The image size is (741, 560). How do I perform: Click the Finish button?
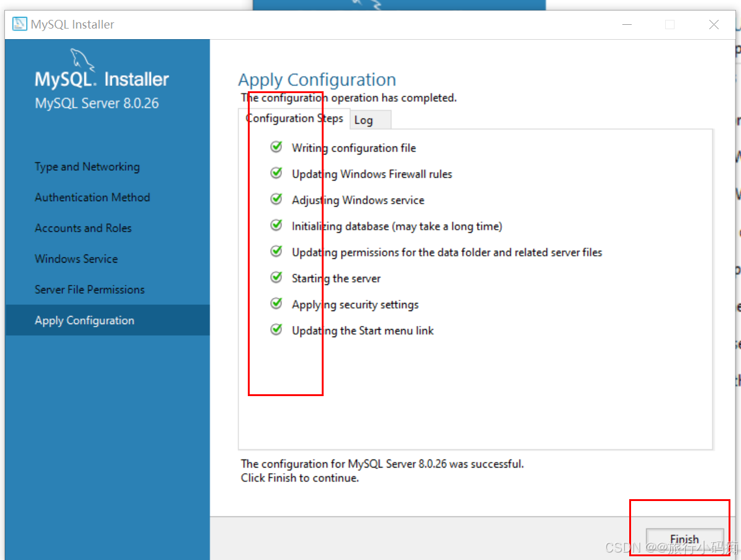tap(684, 539)
